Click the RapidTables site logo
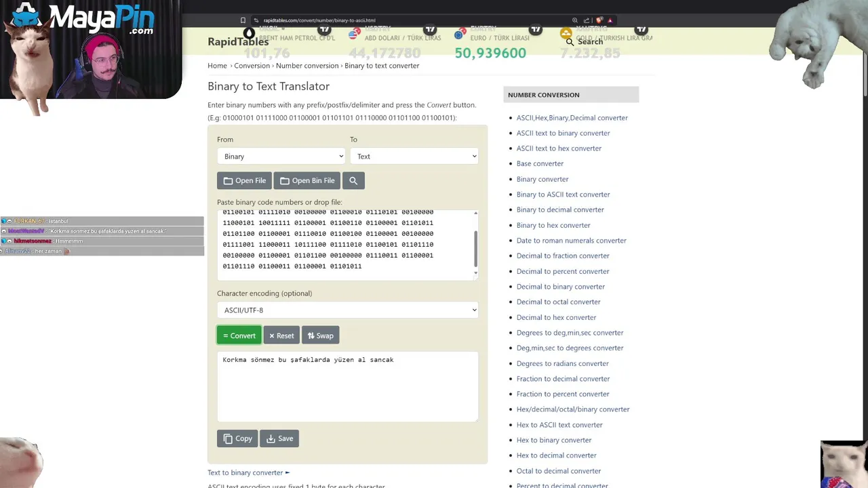 point(238,42)
